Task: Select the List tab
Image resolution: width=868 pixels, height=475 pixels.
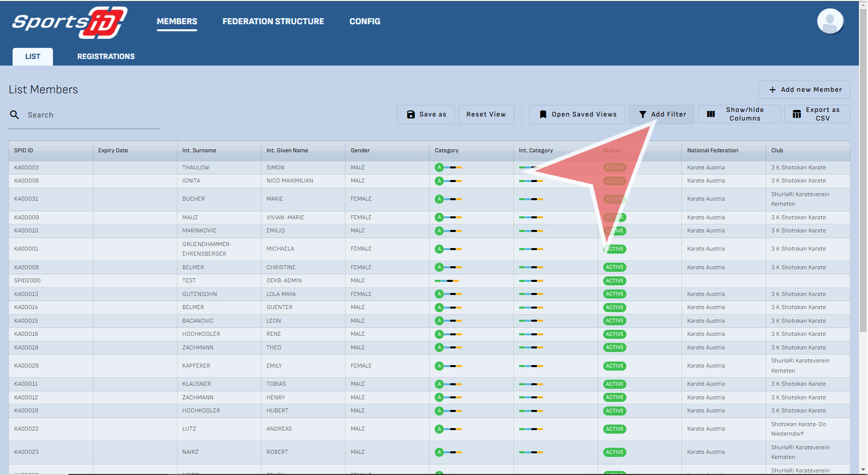Action: point(33,56)
